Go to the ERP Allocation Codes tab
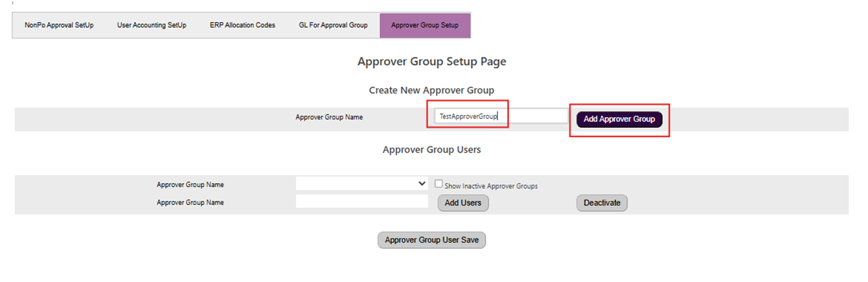 (x=242, y=25)
